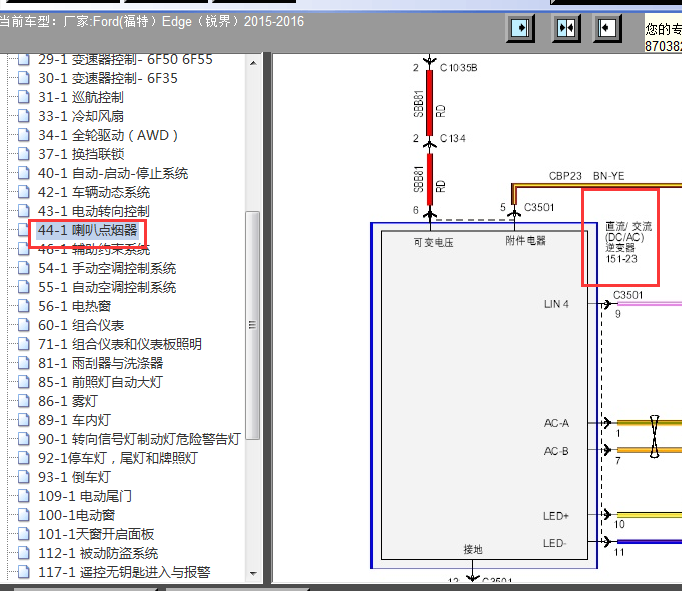Click the center split-arrows layout icon
Viewport: 682px width, 591px height.
tap(566, 29)
